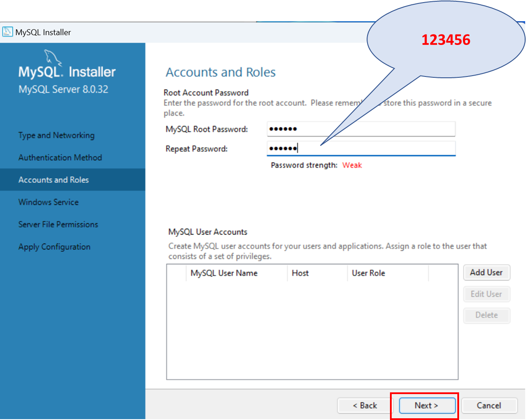This screenshot has height=420, width=526.
Task: Click into the Repeat Password field
Action: pos(361,149)
